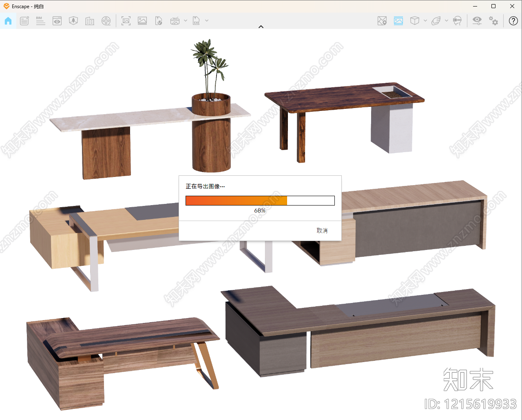Click the upload management file icon
Screen dimensions: 522x420
[x=159, y=21]
